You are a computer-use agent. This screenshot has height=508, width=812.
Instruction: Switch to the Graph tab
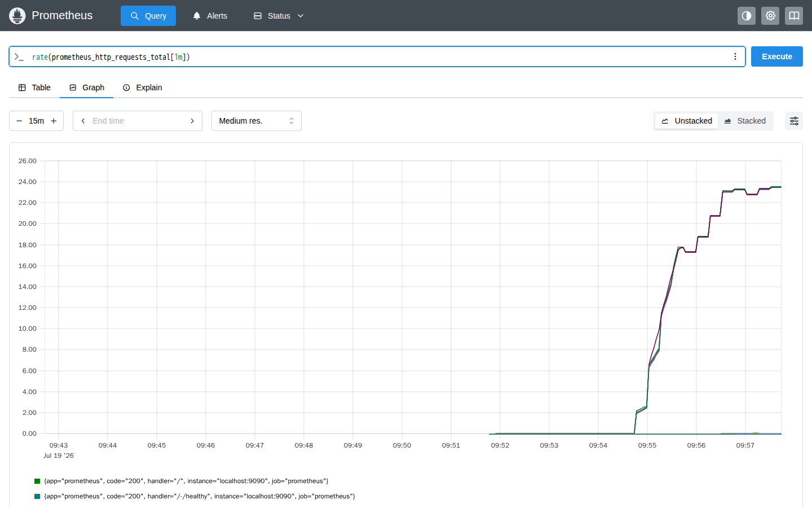(87, 87)
